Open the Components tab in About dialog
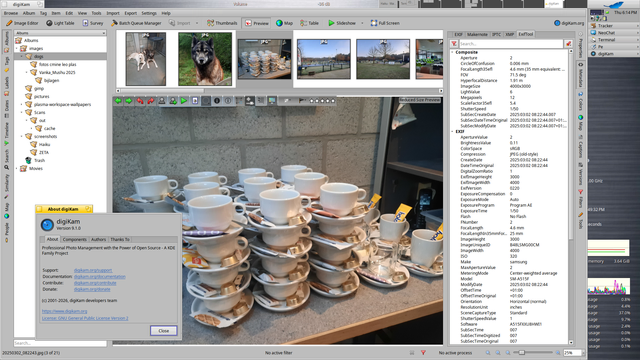Screen dimensions: 640x360 pyautogui.click(x=74, y=240)
